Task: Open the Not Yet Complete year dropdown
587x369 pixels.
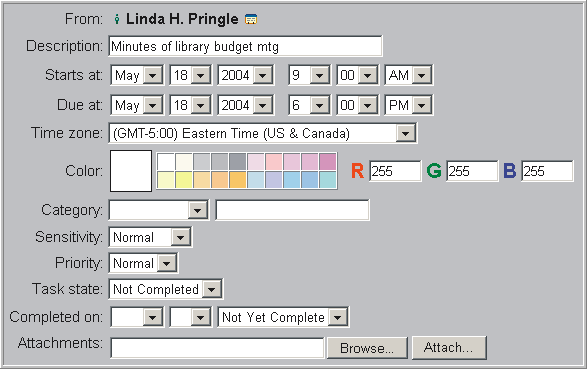Action: [x=283, y=317]
